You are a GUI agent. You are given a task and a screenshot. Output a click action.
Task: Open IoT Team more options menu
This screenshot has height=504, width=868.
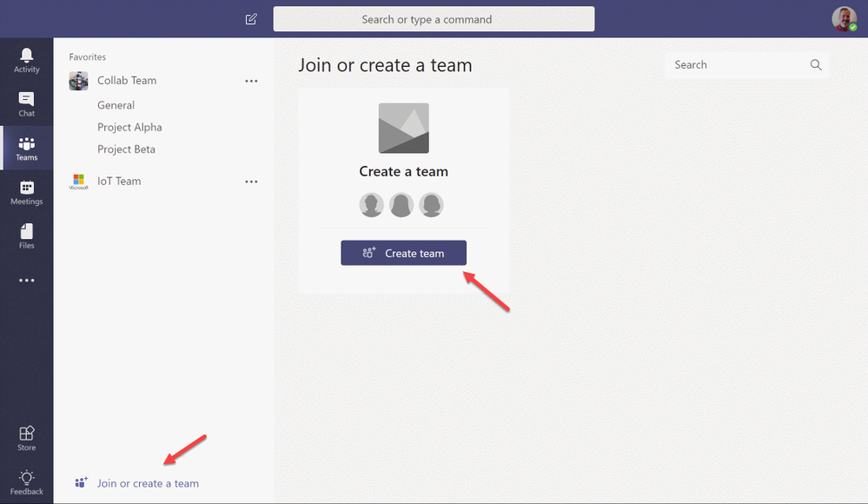[251, 182]
